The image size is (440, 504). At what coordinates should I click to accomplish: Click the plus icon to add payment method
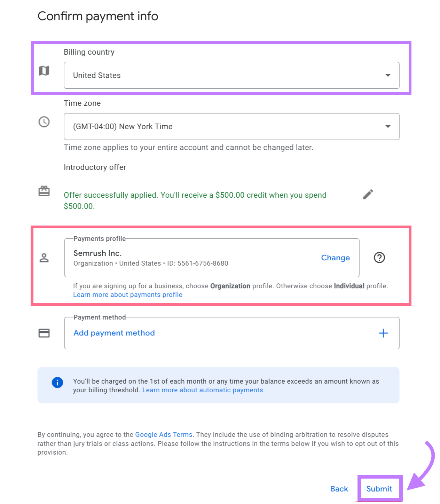coord(383,333)
